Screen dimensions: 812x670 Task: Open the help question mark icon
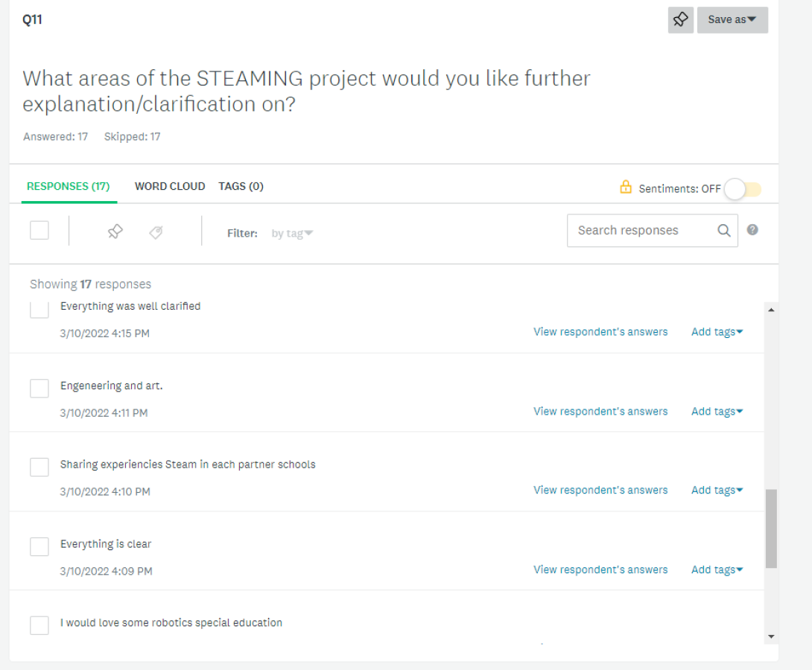click(x=752, y=230)
